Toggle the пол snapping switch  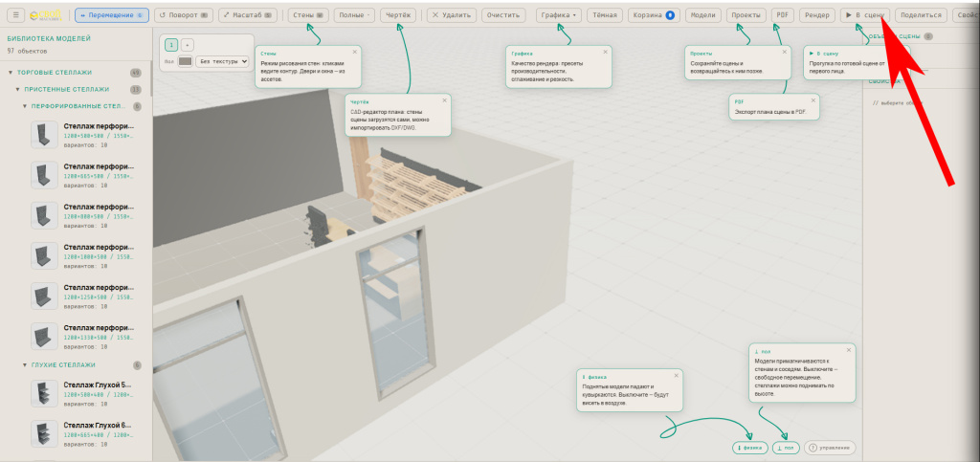(x=787, y=448)
